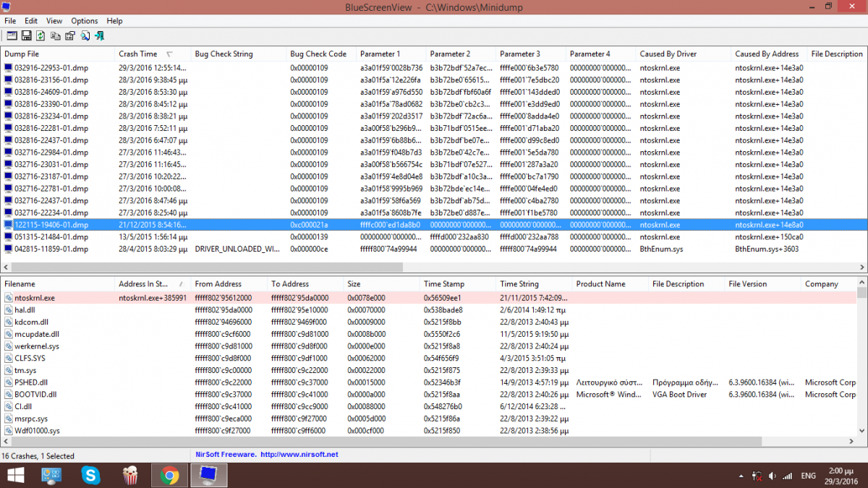Click the Copy Selected Items toolbar icon
The image size is (868, 488).
[x=56, y=35]
